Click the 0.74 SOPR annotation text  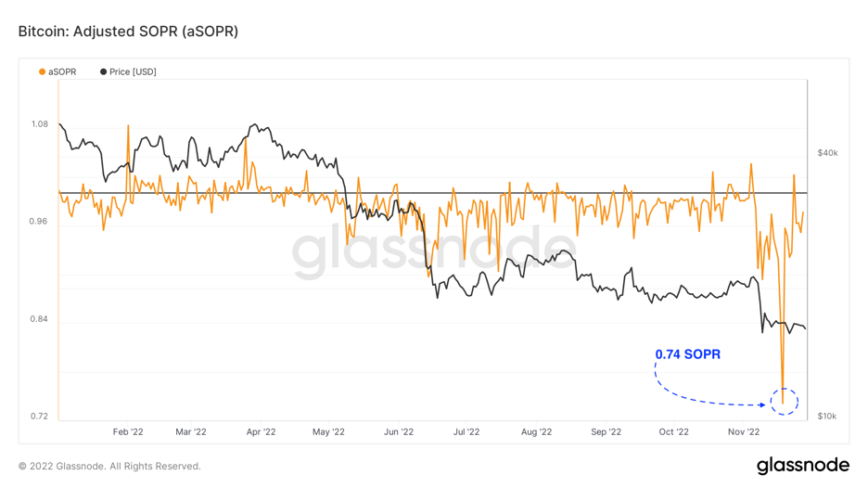point(687,354)
